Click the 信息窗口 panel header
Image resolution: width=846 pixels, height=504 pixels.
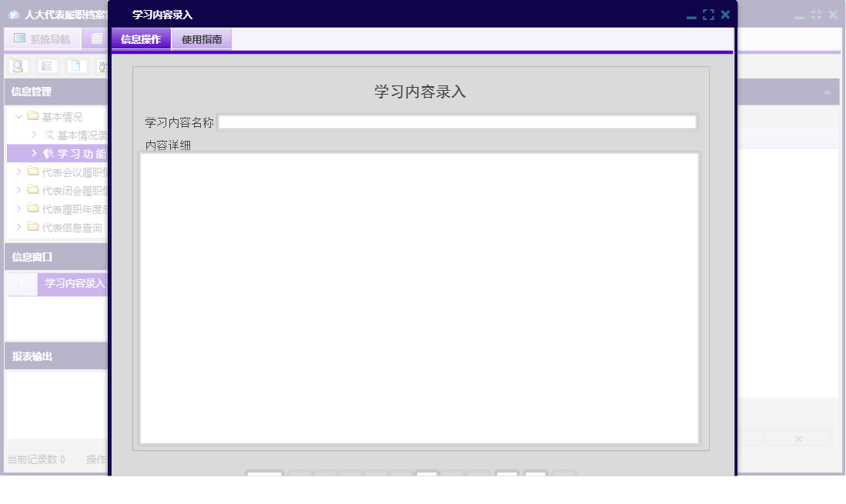[57, 257]
